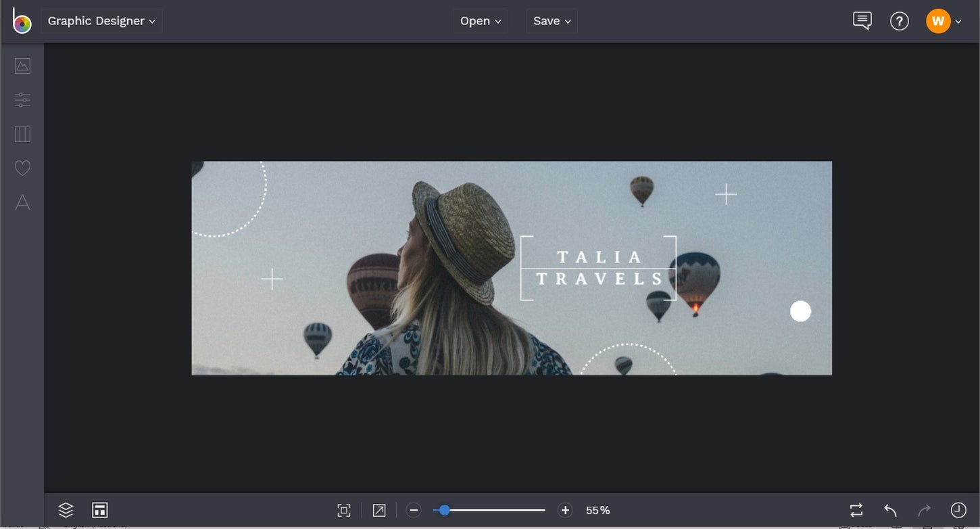Open the canvas layout manager icon
This screenshot has width=980, height=529.
click(x=99, y=510)
